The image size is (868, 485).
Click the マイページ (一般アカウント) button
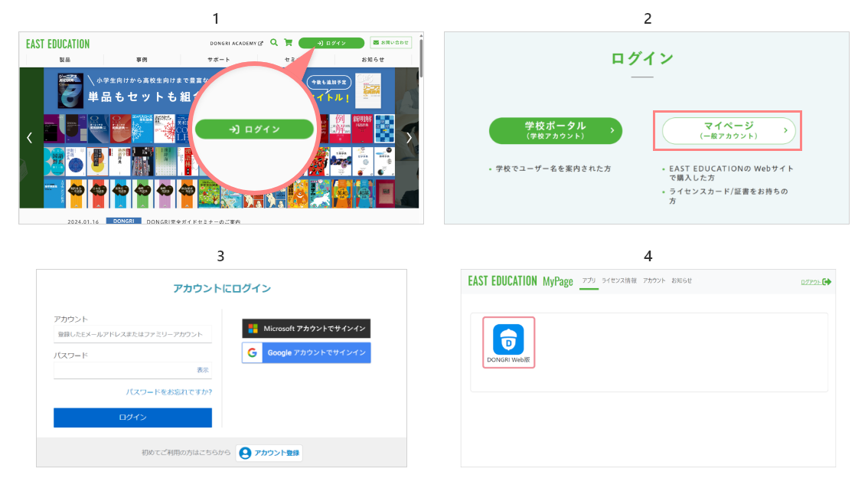[x=728, y=131]
